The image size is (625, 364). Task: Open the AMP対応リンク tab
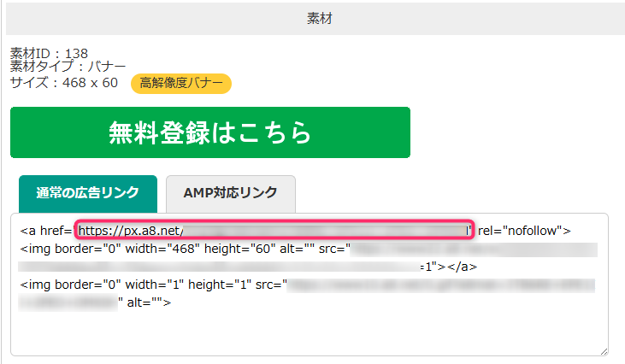(x=230, y=193)
